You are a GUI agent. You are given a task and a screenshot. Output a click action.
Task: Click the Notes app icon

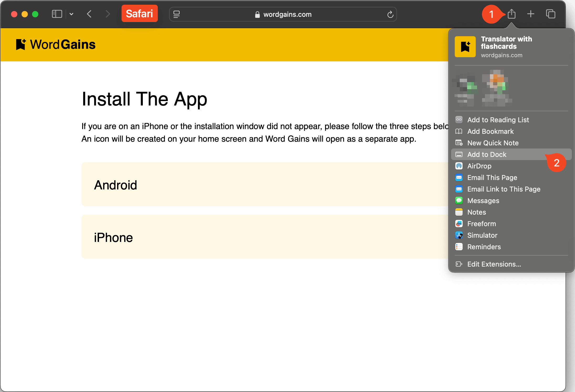(x=459, y=212)
